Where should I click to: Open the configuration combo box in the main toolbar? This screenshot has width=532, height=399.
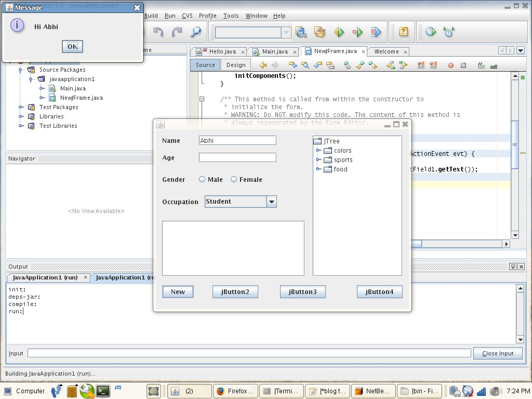(253, 32)
